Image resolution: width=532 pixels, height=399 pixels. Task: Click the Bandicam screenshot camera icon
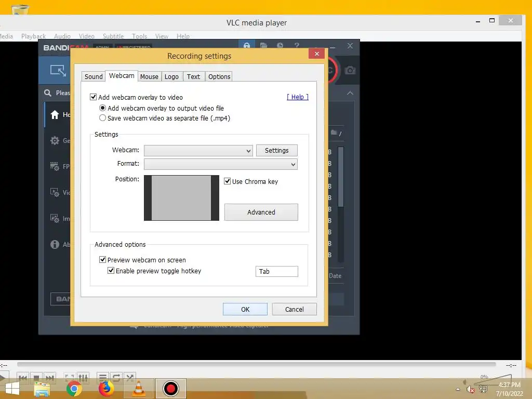click(350, 70)
